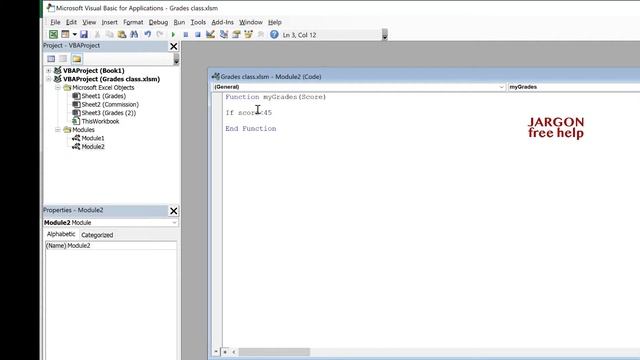Save the workbook with the floppy disk icon

(84, 35)
